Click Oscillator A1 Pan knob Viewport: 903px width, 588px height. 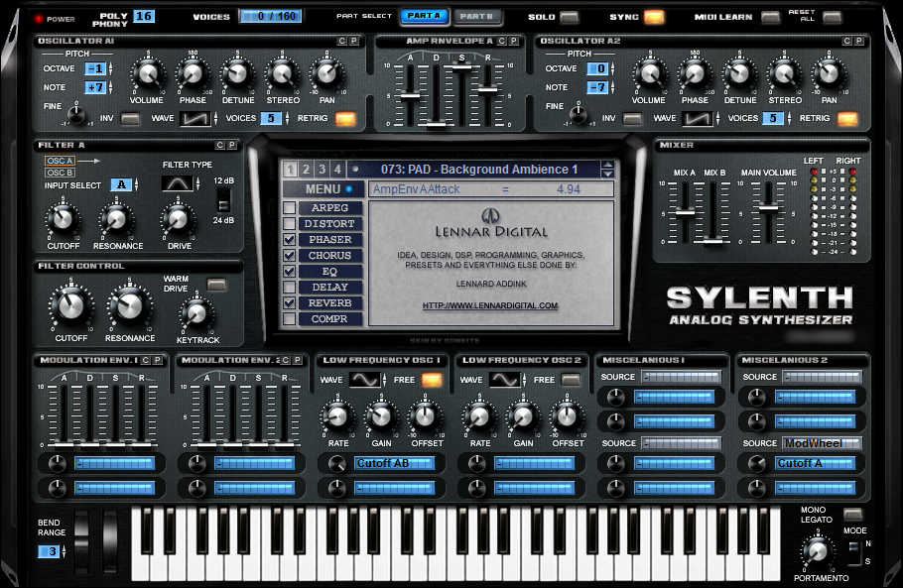327,74
